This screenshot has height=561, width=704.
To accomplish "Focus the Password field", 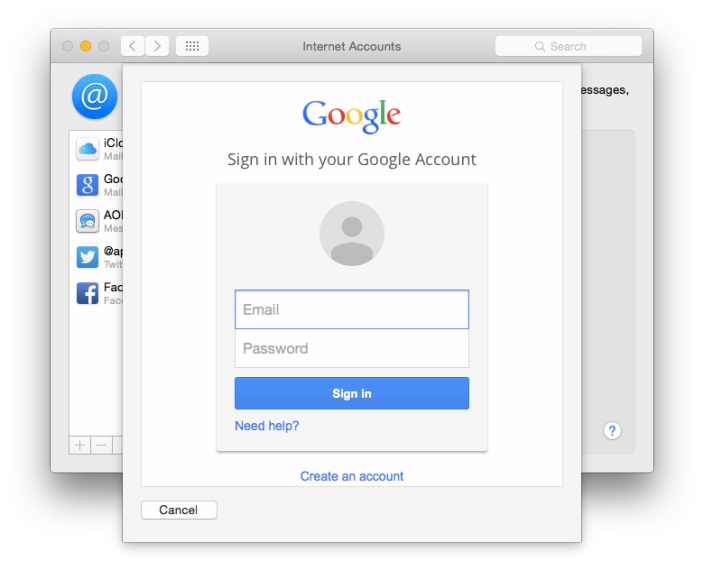I will 352,348.
